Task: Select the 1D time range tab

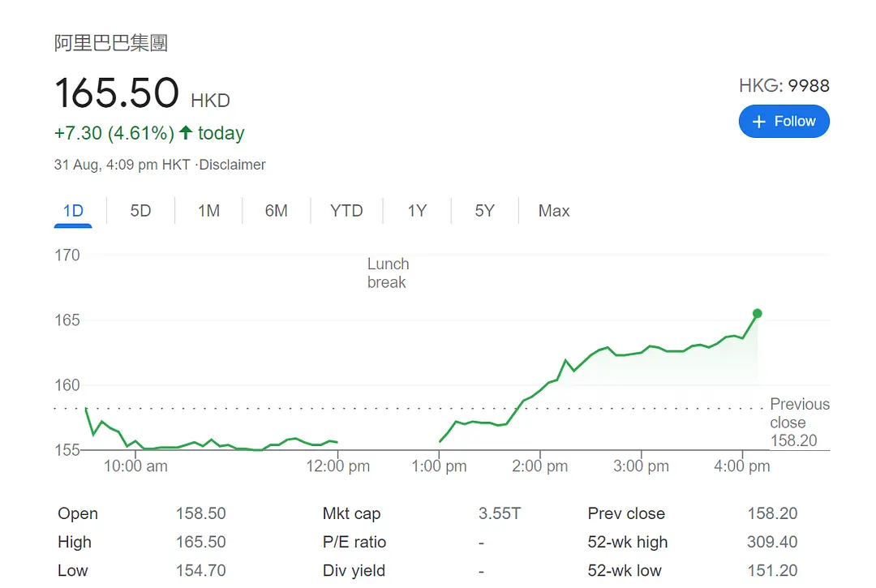Action: [73, 211]
